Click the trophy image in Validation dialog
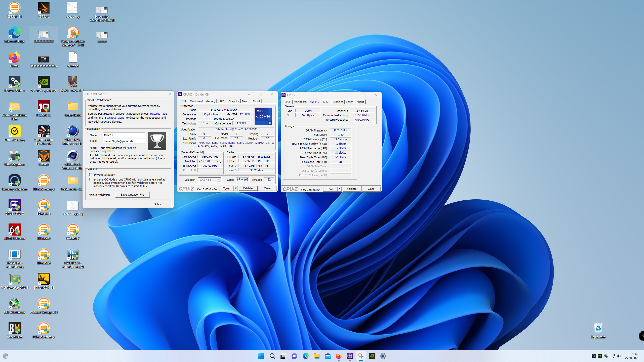 coord(157,141)
